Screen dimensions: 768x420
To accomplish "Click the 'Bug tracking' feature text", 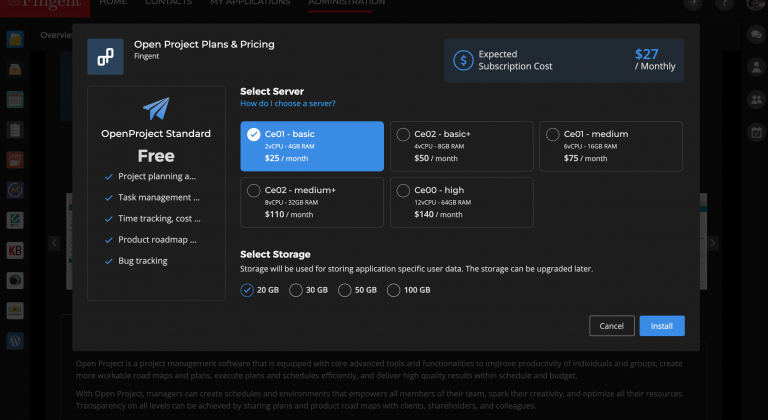I will pos(143,261).
